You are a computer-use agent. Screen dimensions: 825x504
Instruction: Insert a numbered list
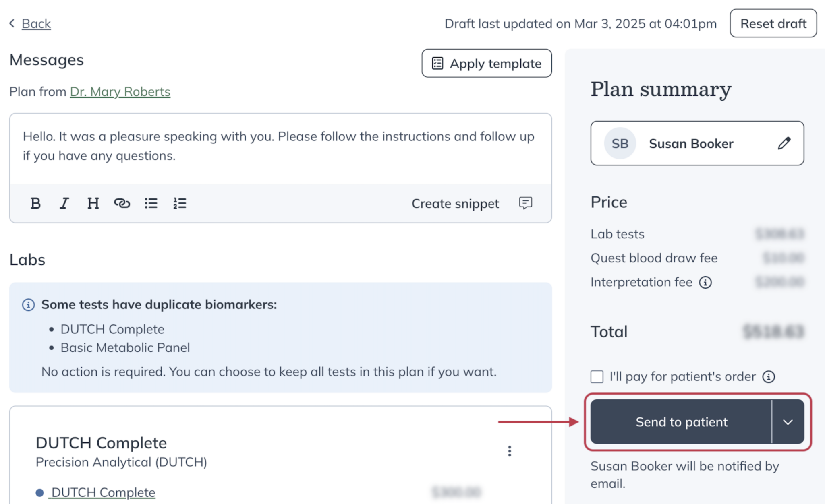tap(180, 203)
